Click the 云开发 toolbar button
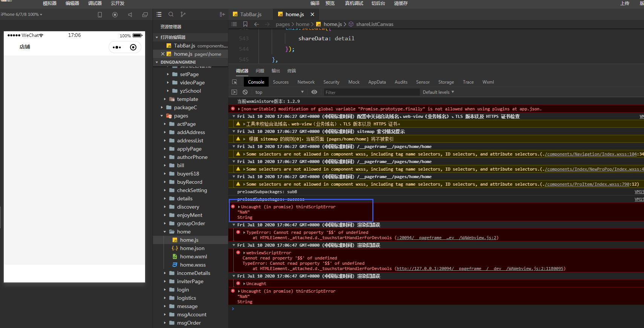This screenshot has width=644, height=328. tap(118, 3)
